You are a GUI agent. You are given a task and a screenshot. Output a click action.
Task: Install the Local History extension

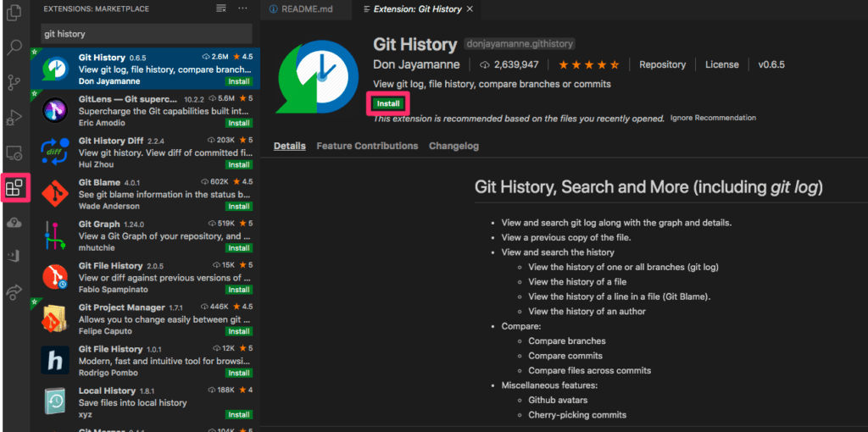tap(239, 414)
